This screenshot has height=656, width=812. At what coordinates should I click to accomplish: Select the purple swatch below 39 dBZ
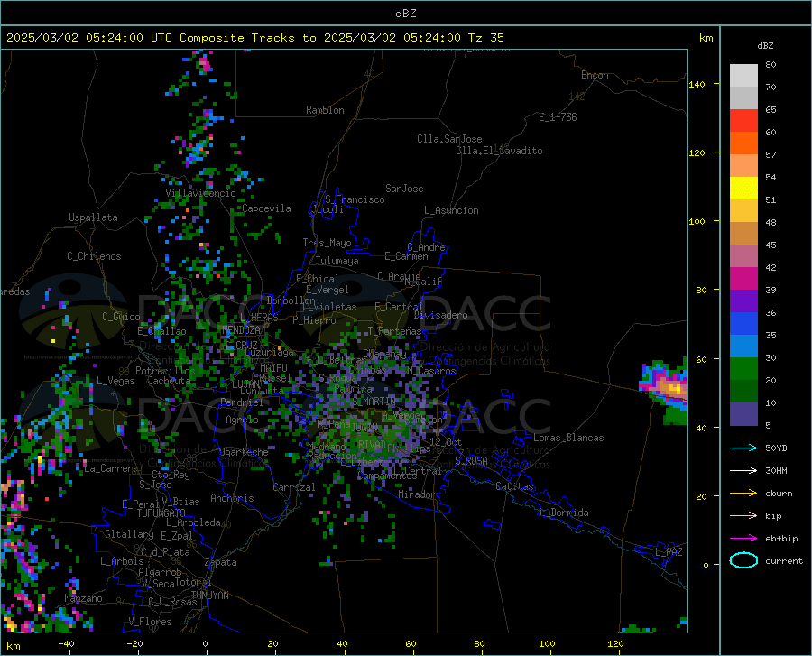743,301
